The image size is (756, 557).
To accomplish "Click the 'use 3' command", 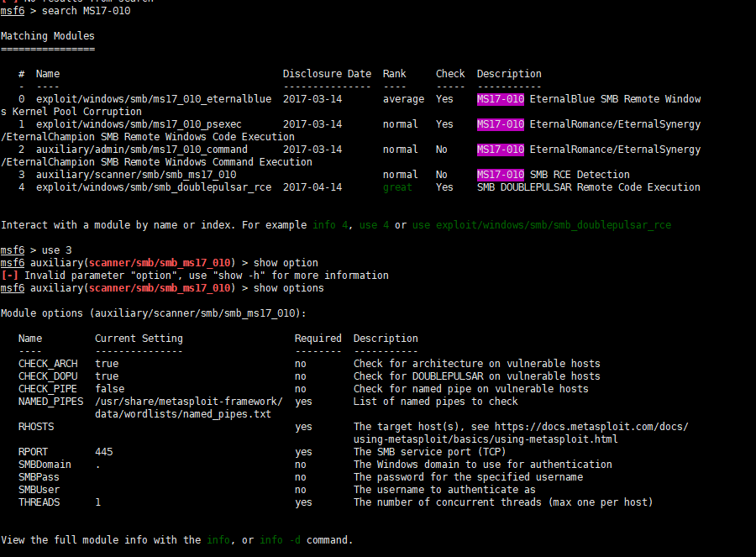I will click(x=56, y=250).
